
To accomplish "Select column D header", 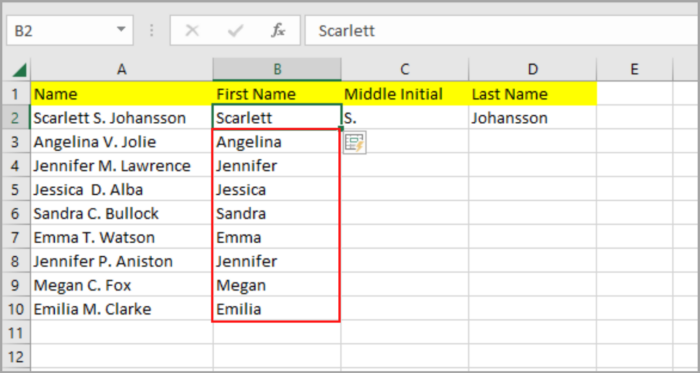I will pos(533,69).
